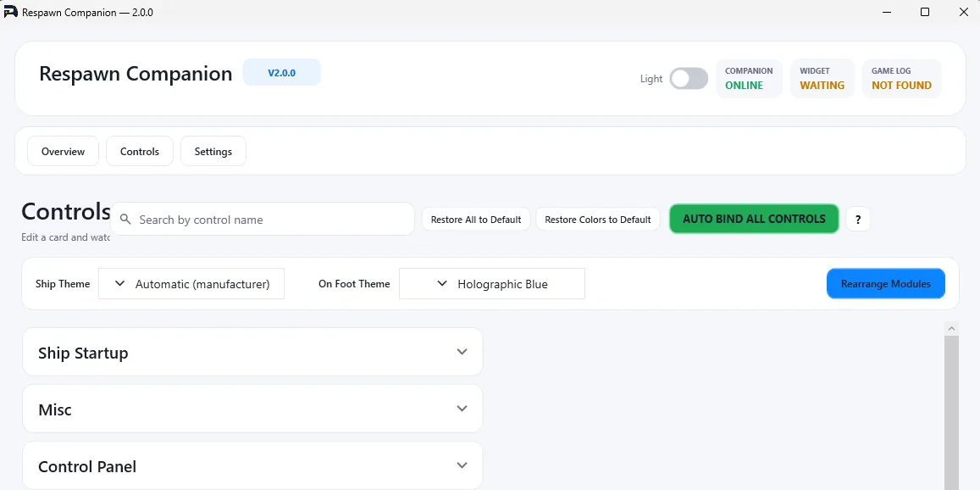Screen dimensions: 980x490
Task: Open the question mark help button
Action: 858,220
